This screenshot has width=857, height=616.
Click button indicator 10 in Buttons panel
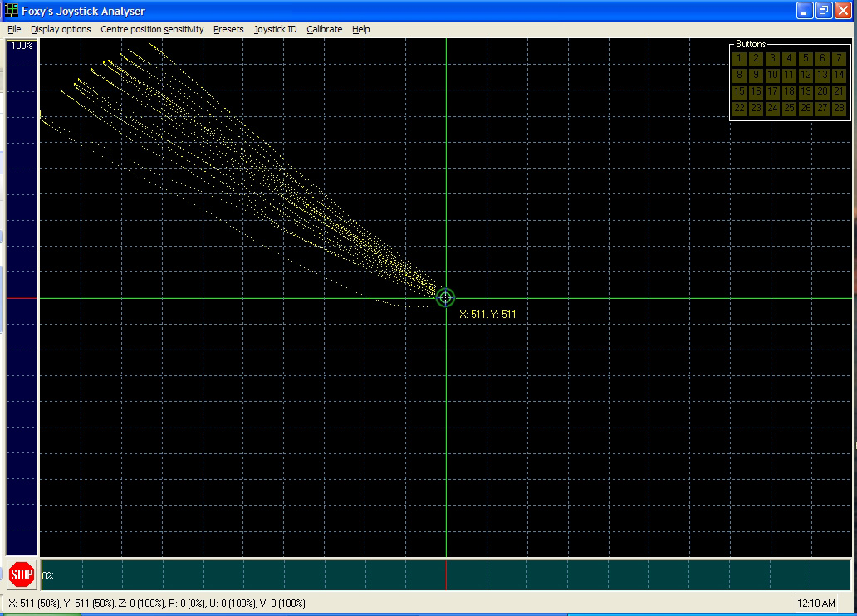pyautogui.click(x=772, y=75)
